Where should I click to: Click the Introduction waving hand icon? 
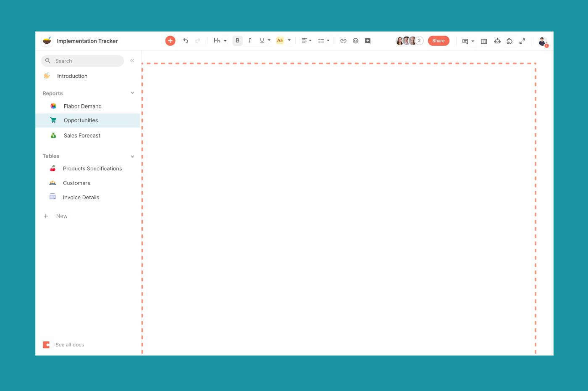coord(47,76)
